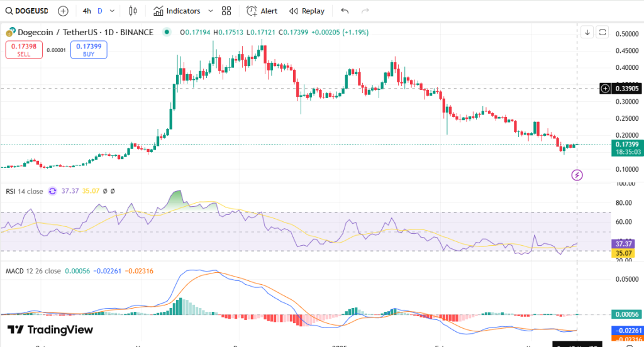Redo the chart action

point(365,11)
